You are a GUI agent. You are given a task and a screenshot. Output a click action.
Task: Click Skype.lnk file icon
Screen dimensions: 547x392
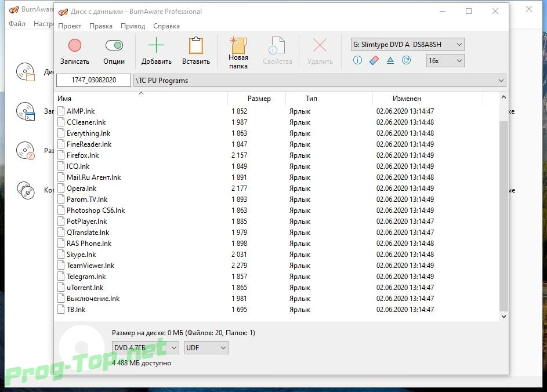[61, 254]
